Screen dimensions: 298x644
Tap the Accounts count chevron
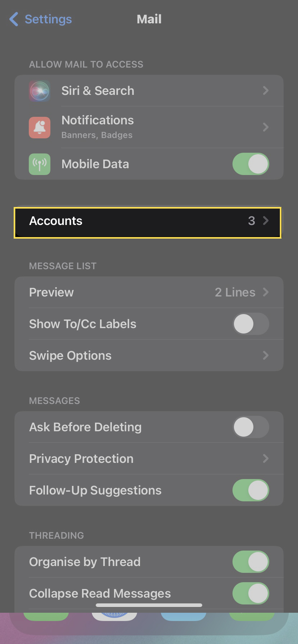tap(266, 221)
